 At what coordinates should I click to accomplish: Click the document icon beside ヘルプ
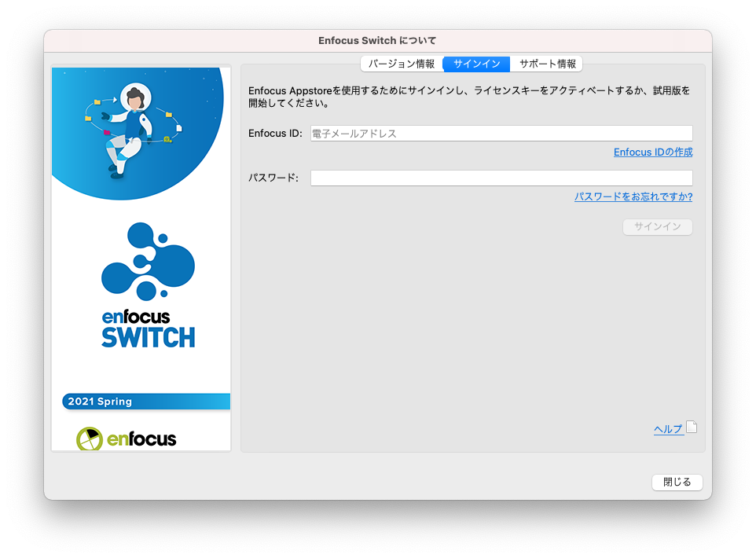(x=692, y=427)
